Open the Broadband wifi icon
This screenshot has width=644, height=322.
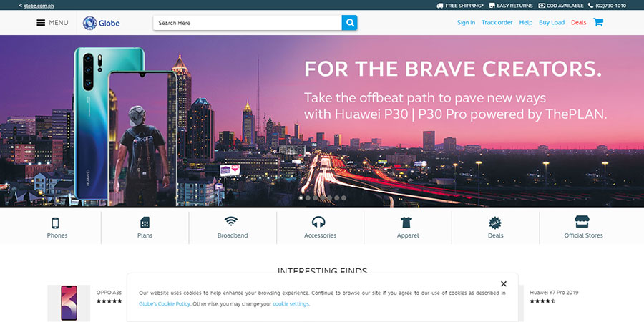coord(231,221)
